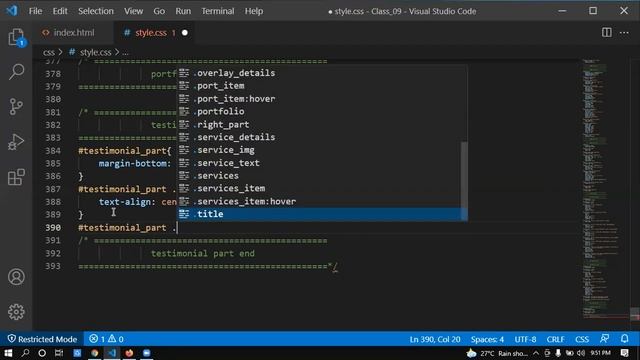
Task: Open the volume icon in system tray
Action: pos(581,353)
